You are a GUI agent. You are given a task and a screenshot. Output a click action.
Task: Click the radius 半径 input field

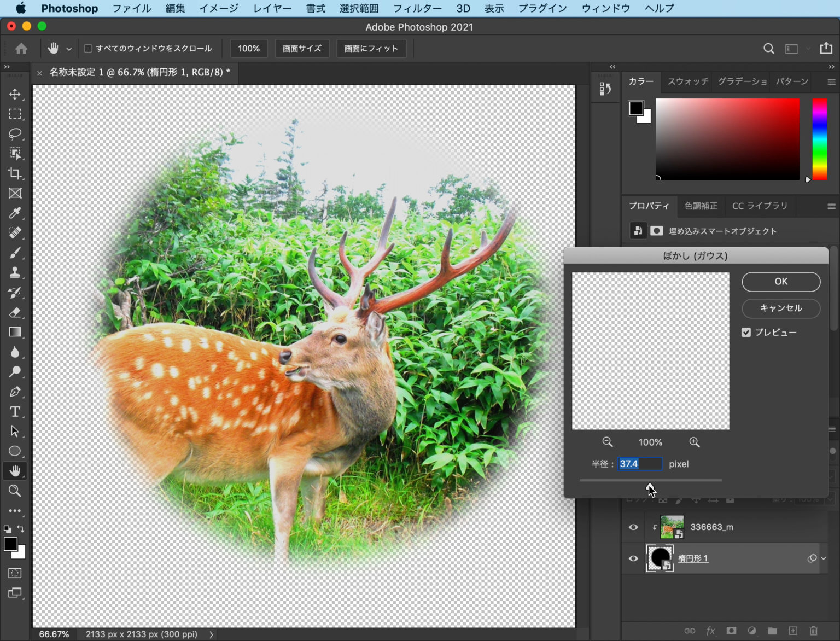[640, 464]
